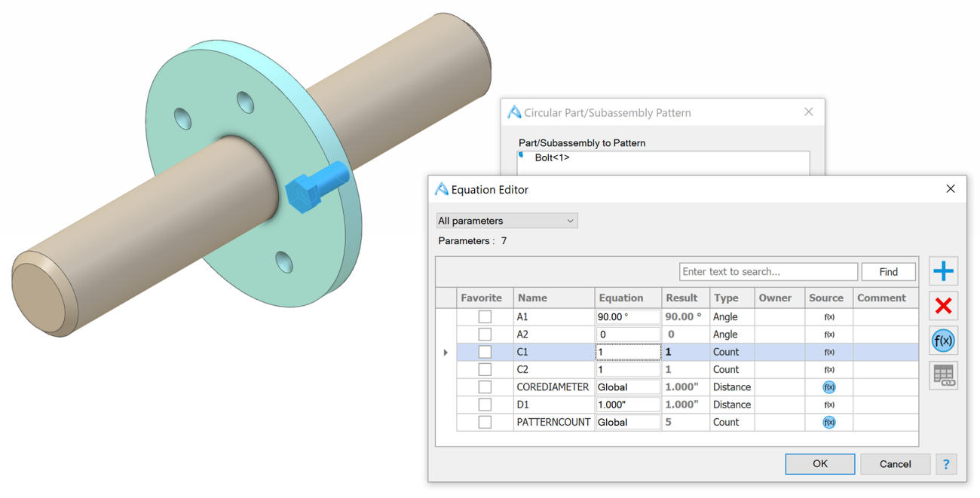Click the linked table icon in Equation Editor
This screenshot has width=980, height=498.
[943, 375]
